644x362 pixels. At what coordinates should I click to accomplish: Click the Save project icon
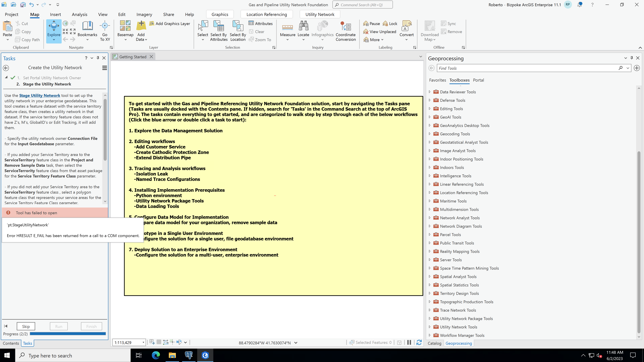[x=23, y=5]
